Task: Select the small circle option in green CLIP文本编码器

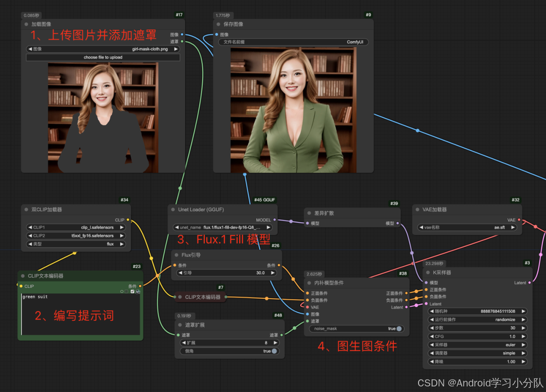Action: click(122, 291)
